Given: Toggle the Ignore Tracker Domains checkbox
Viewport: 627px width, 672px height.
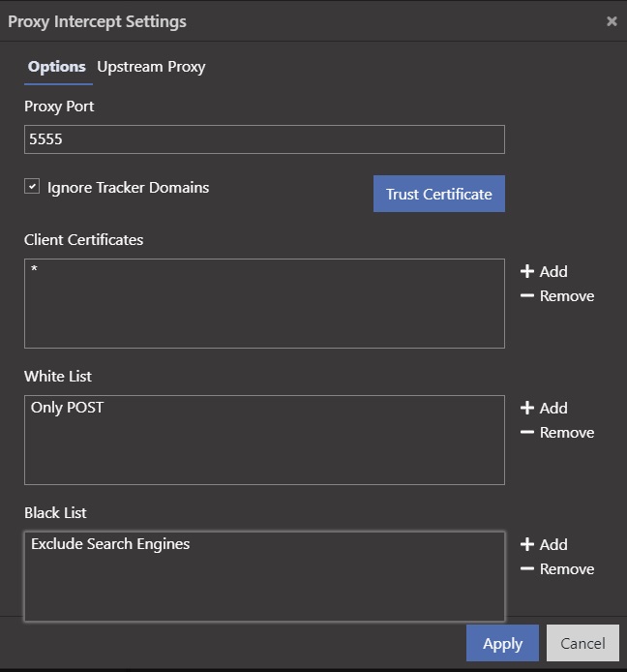Looking at the screenshot, I should [32, 187].
